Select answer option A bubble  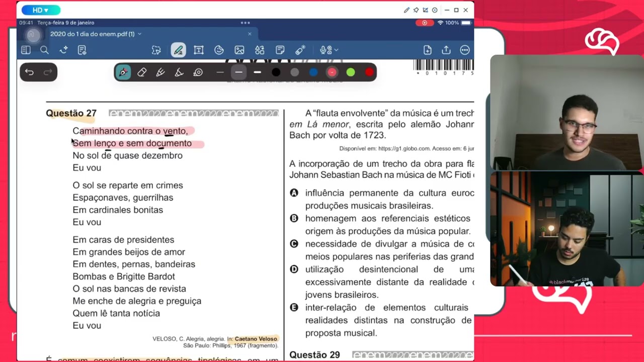click(x=294, y=193)
